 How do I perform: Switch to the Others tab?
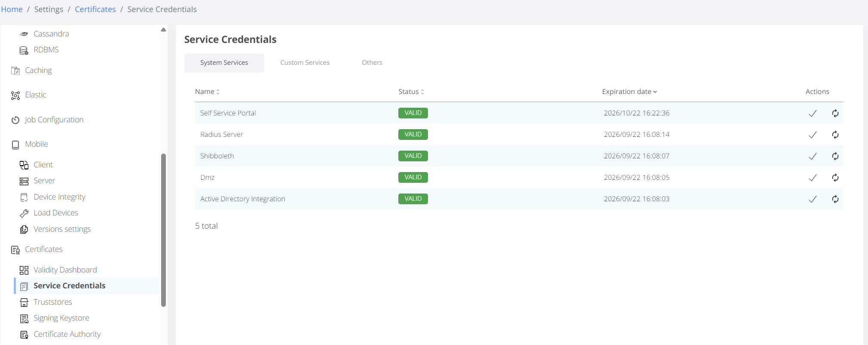372,63
